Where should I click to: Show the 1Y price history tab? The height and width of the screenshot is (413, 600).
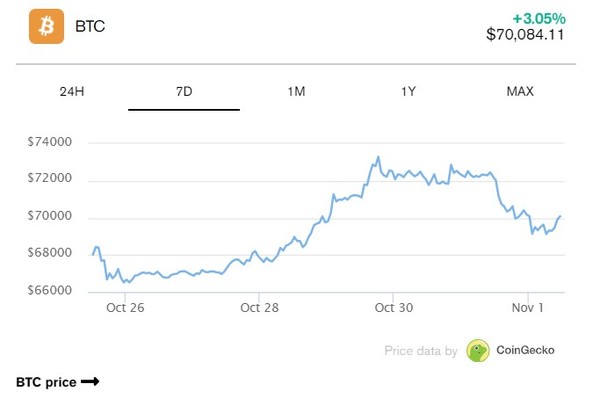pyautogui.click(x=408, y=91)
